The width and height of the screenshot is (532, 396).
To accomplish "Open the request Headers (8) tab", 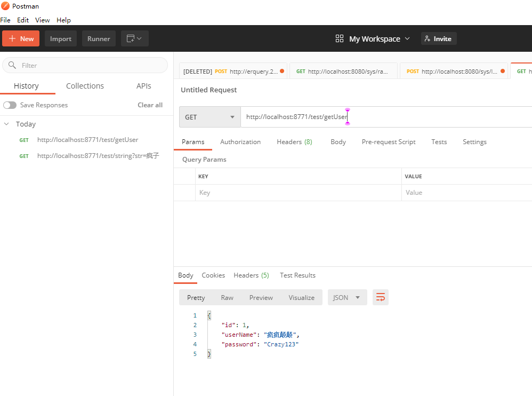I will click(294, 142).
